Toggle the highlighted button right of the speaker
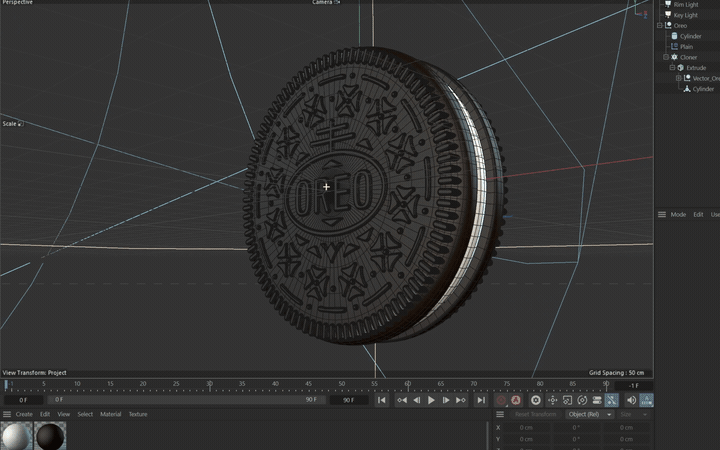 pos(646,400)
